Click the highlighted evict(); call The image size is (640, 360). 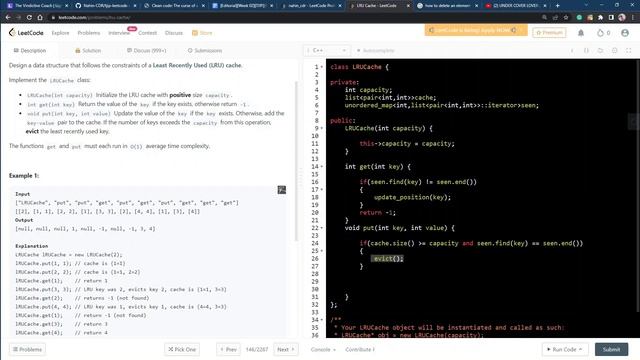coord(387,258)
